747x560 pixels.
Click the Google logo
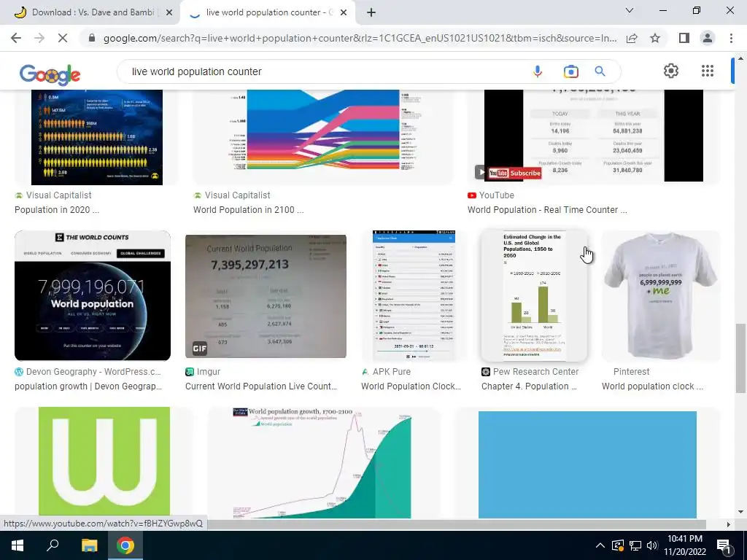point(50,74)
